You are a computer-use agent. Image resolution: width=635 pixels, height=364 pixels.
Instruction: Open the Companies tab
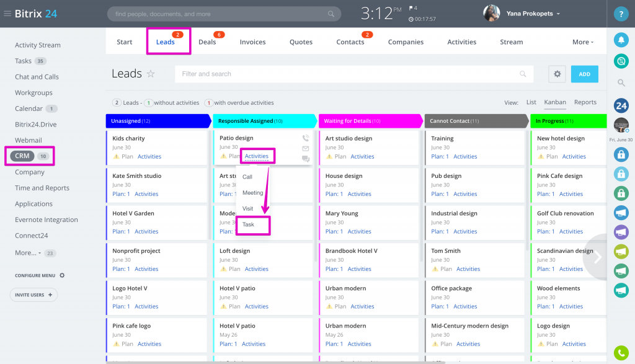click(406, 42)
